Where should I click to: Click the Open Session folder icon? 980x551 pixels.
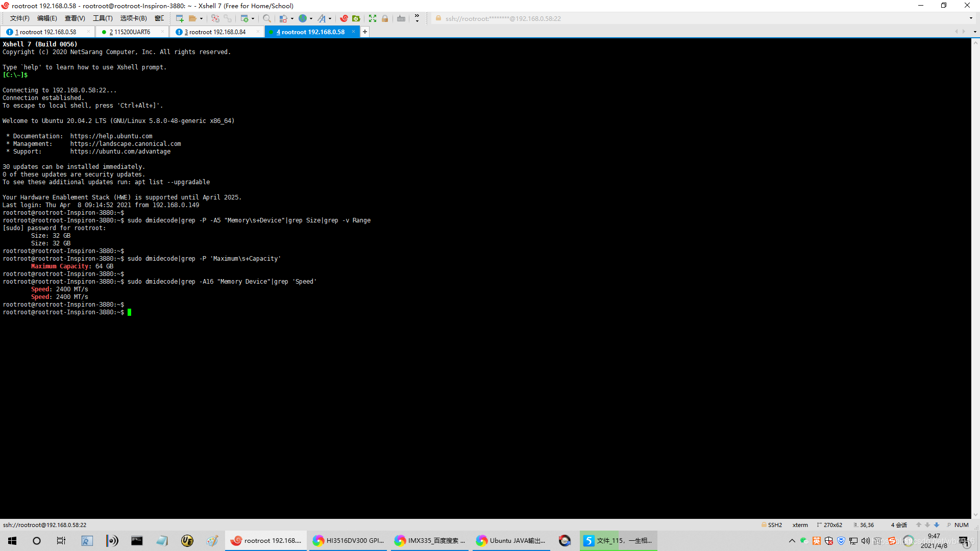pyautogui.click(x=192, y=18)
